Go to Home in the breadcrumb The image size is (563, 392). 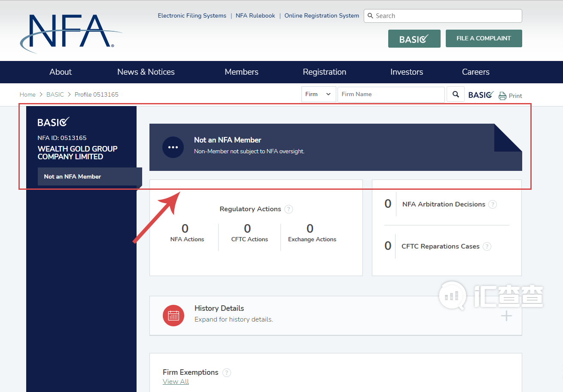point(27,94)
